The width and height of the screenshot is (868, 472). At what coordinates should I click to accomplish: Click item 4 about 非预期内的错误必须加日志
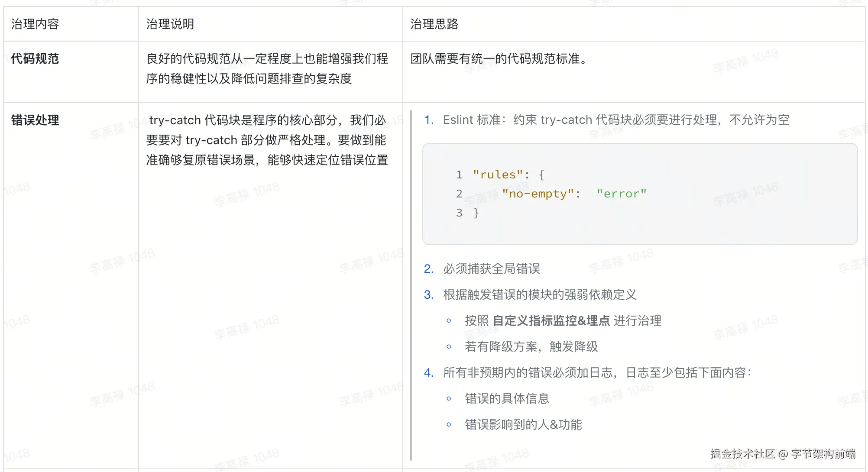596,373
